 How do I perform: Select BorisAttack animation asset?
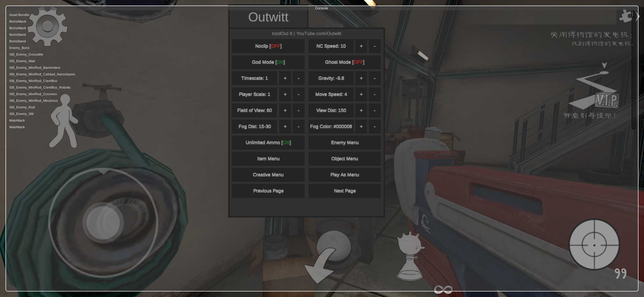18,21
